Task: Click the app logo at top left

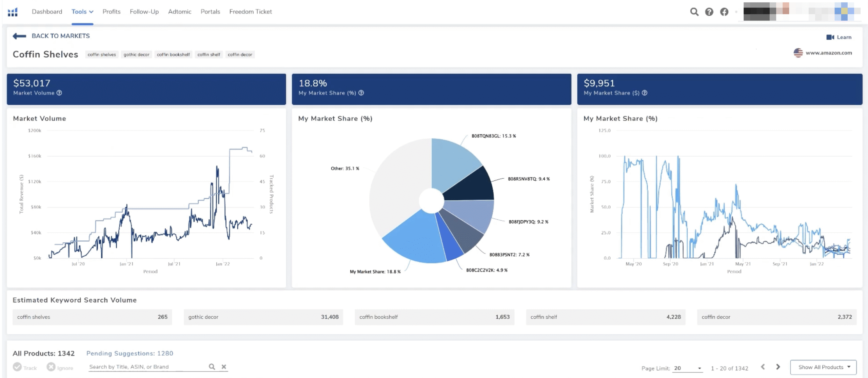Action: (x=13, y=12)
